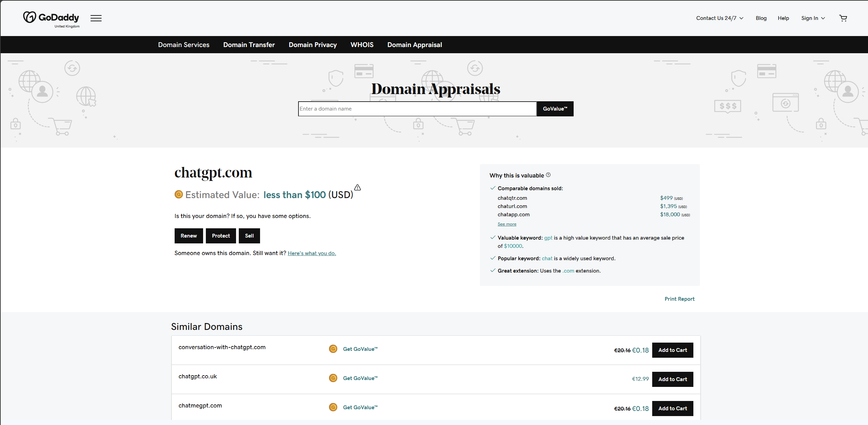The width and height of the screenshot is (868, 425).
Task: Click the gpt keyword link
Action: (x=548, y=238)
